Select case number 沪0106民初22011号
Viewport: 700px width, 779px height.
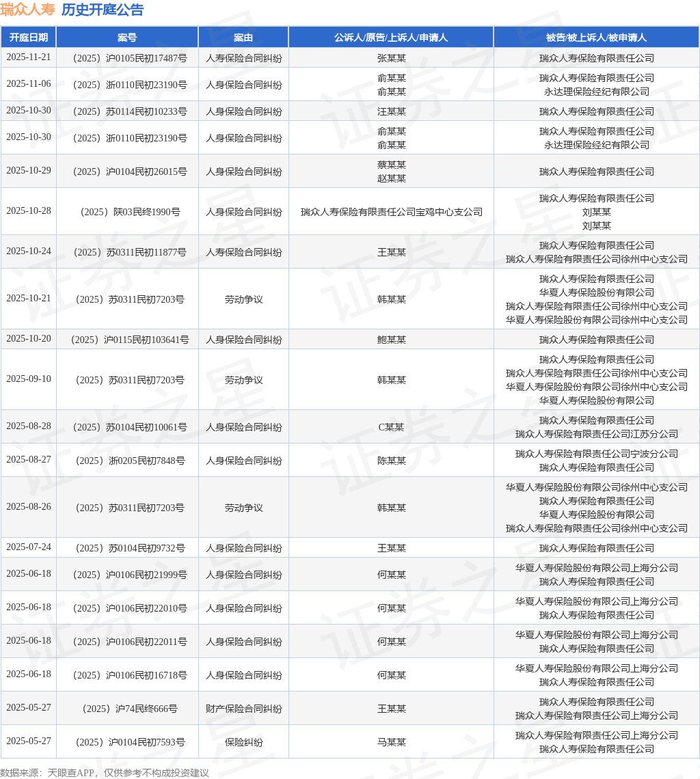(130, 642)
